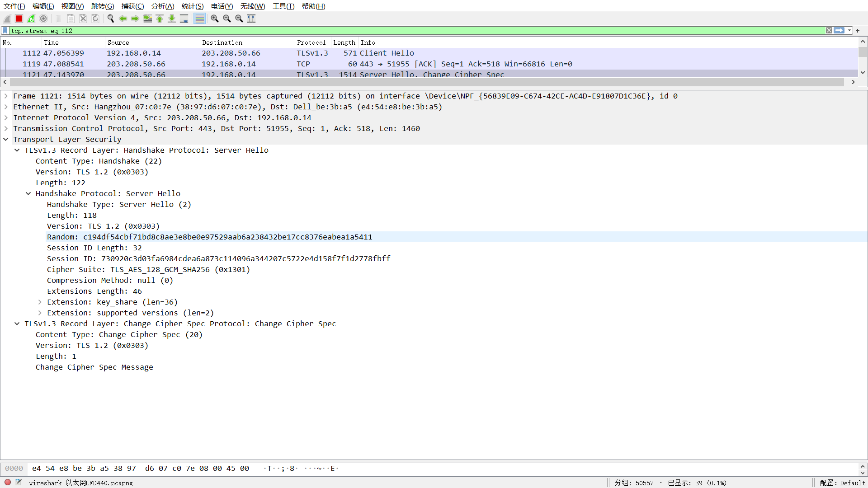Click the Zoom in icon
Viewport: 868px width, 488px height.
(x=215, y=19)
